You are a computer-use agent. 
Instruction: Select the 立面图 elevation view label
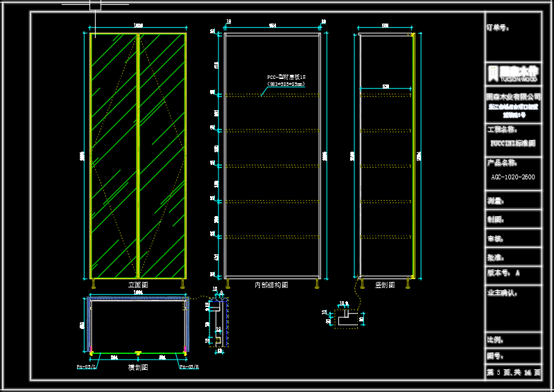pos(138,285)
